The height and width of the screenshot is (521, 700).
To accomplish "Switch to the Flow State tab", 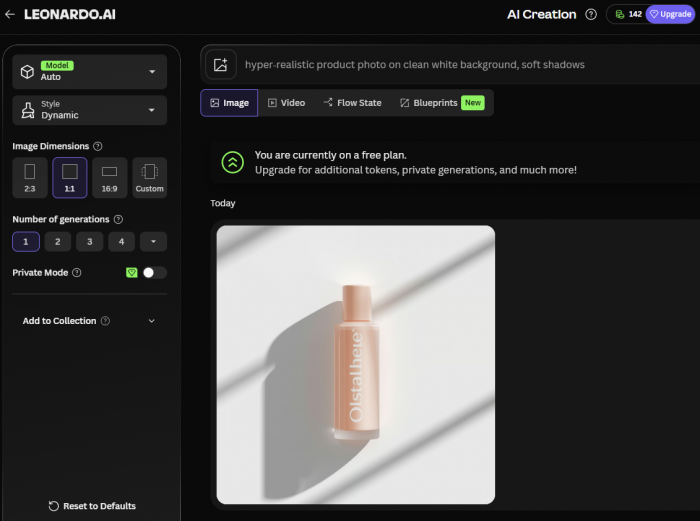I will point(352,103).
